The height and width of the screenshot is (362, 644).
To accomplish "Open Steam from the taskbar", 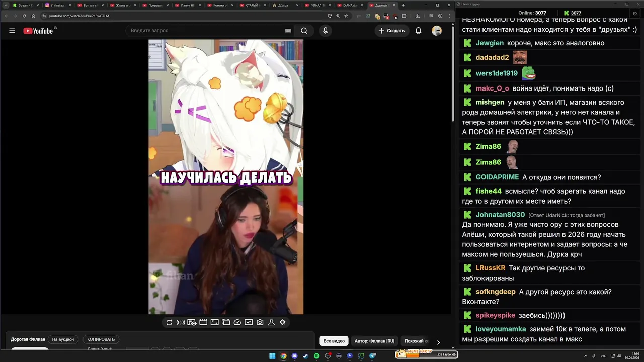I will 305,355.
